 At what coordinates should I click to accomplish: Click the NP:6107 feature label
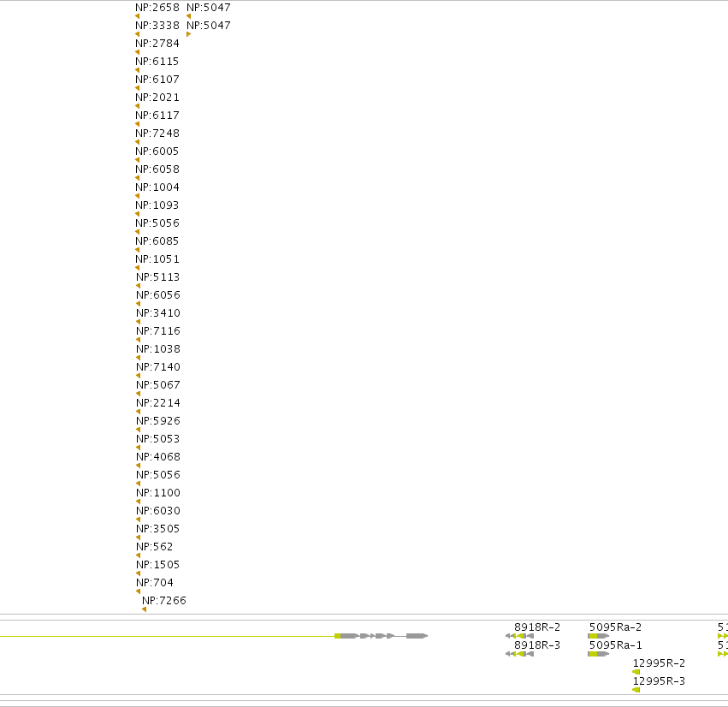157,80
